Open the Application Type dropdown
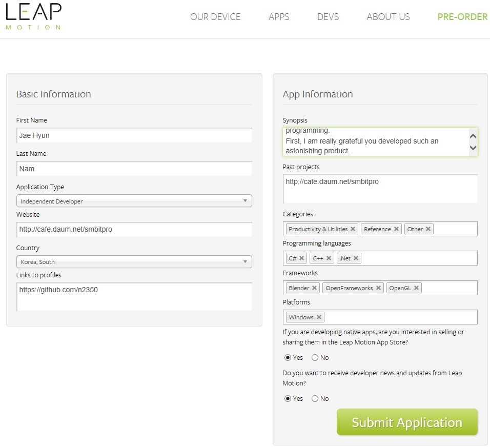The width and height of the screenshot is (490, 448). (134, 201)
